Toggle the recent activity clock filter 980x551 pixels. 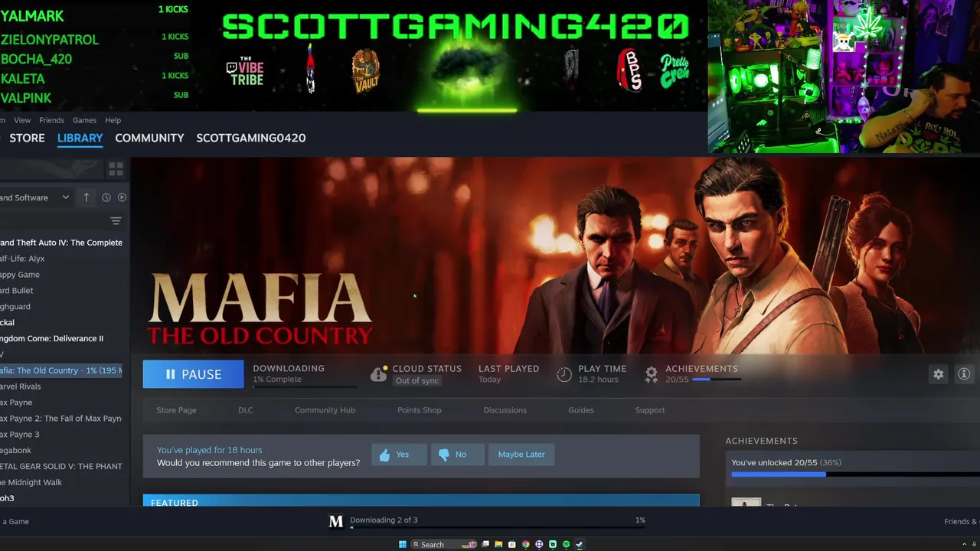[x=106, y=197]
